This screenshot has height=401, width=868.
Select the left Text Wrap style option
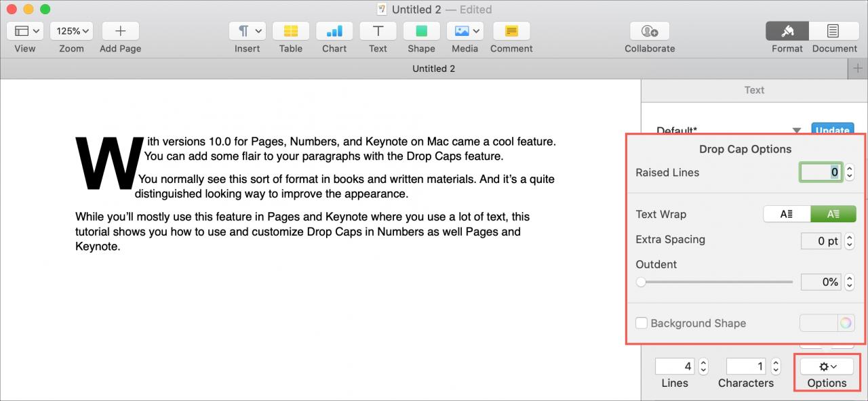(787, 214)
